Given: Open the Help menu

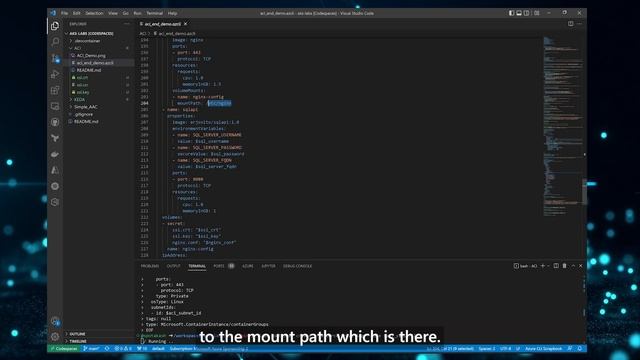Looking at the screenshot, I should point(173,13).
